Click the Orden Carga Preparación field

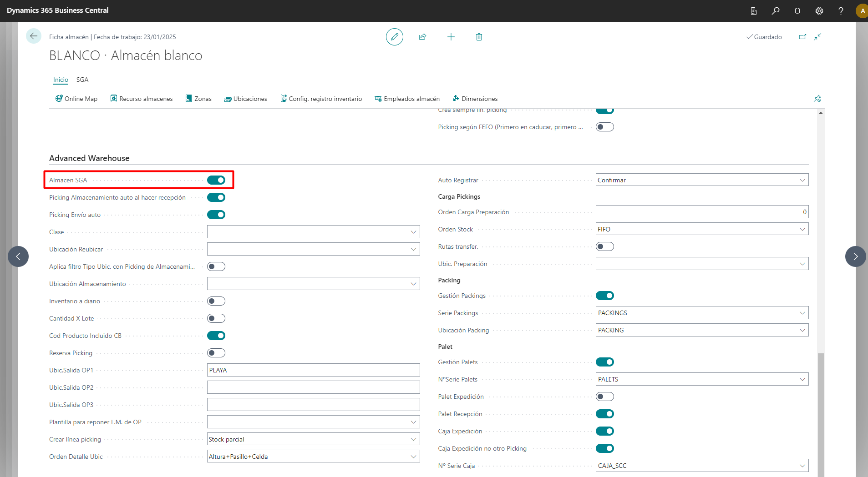pos(702,212)
